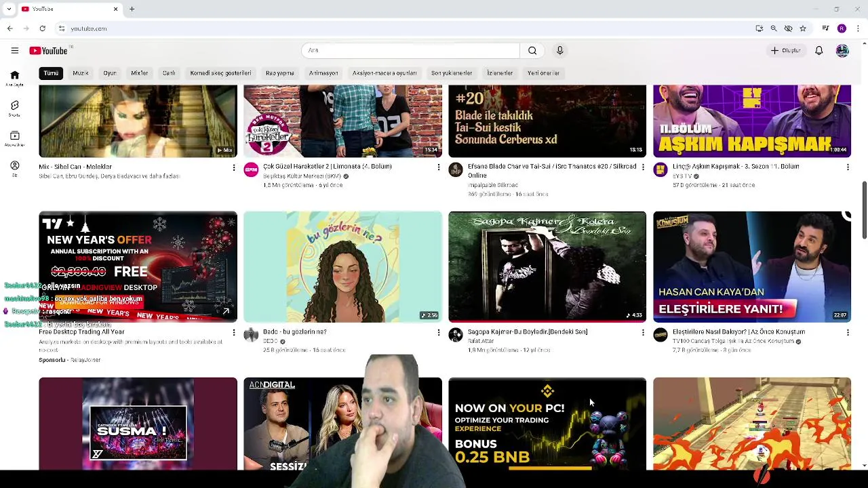Open options for Efsane Blade Char video
Screen dimensions: 868x488
(x=643, y=167)
